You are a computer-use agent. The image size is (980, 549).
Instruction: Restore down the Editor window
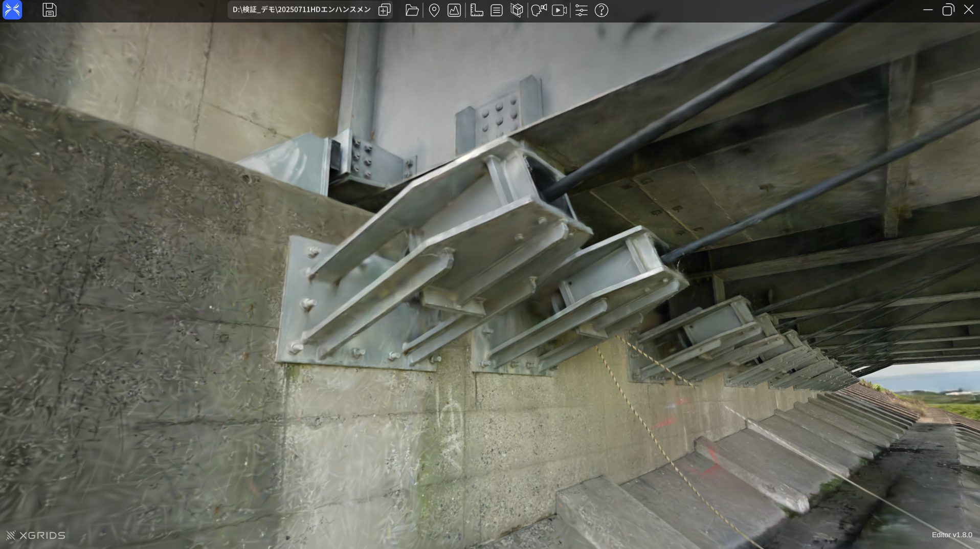948,10
